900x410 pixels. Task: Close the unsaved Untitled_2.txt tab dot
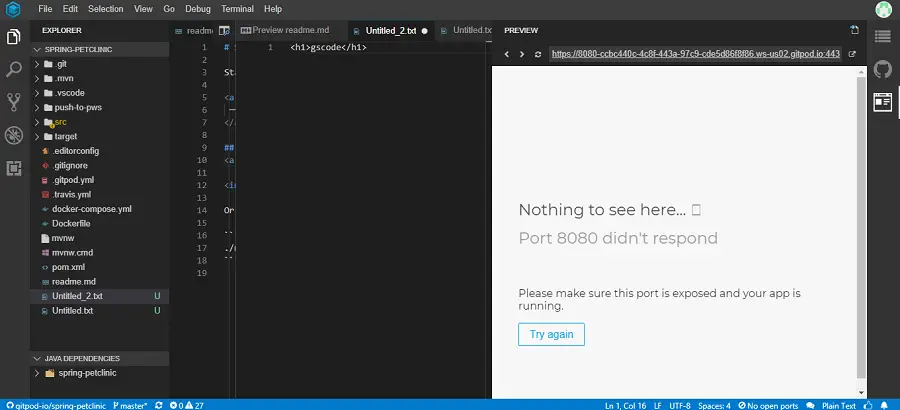(425, 31)
